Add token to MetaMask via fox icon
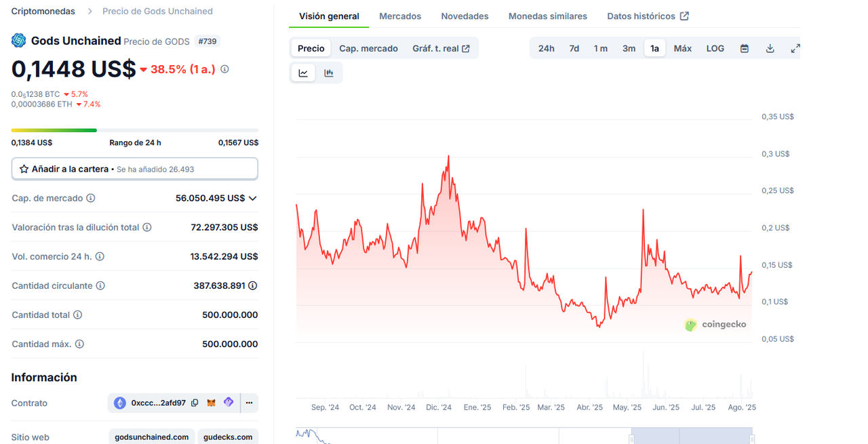 point(212,403)
